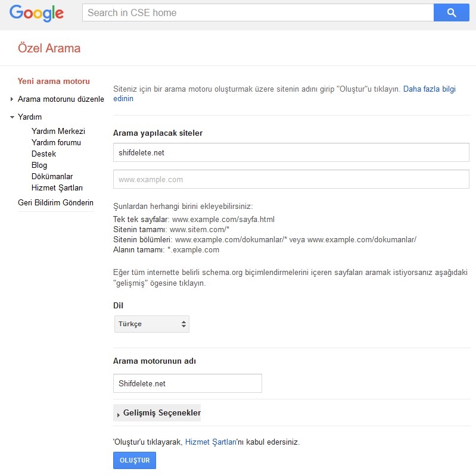476x475 pixels.
Task: Click the blue magnifier search button
Action: click(x=451, y=12)
